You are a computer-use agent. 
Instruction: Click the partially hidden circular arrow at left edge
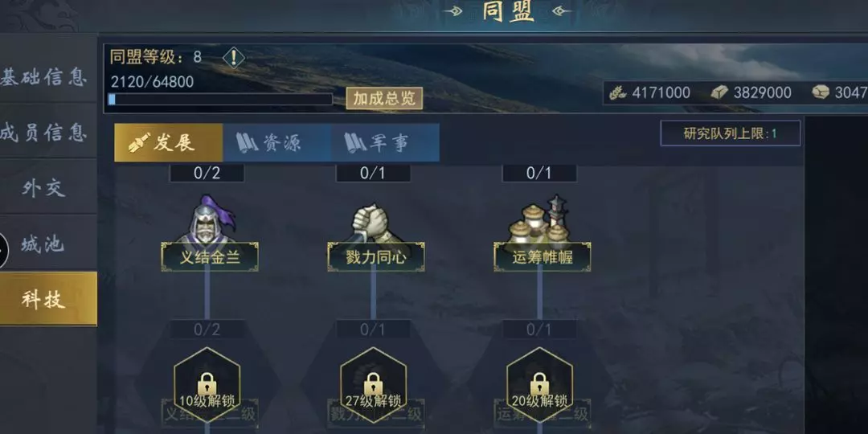point(3,250)
